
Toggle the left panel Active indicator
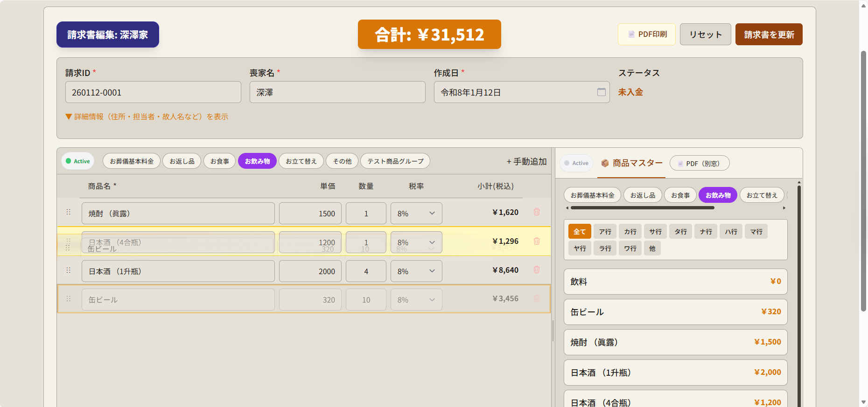click(78, 161)
